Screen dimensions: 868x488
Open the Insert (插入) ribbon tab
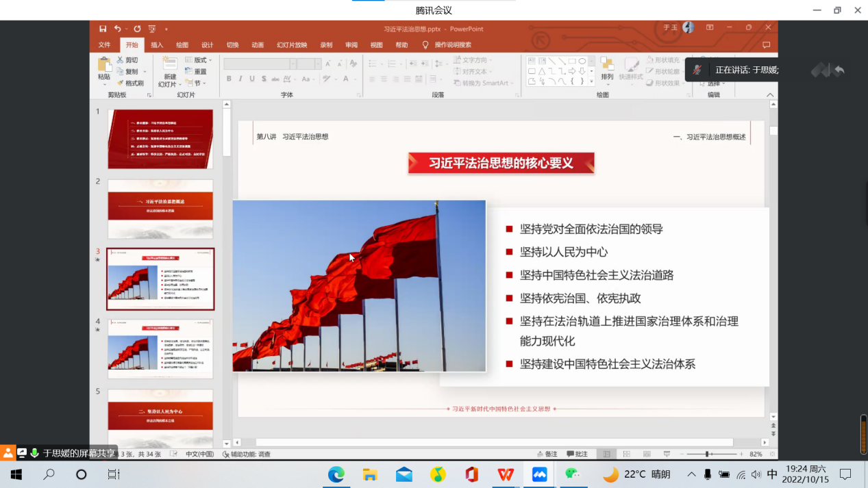click(157, 45)
